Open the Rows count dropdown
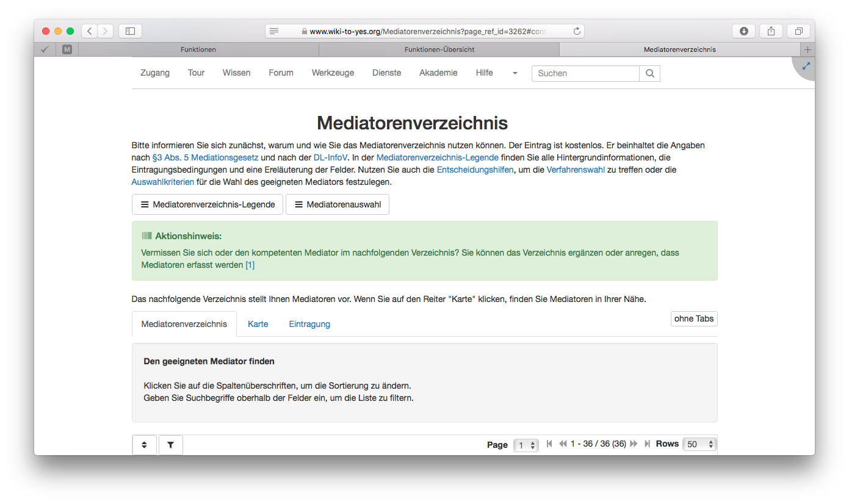 click(699, 444)
